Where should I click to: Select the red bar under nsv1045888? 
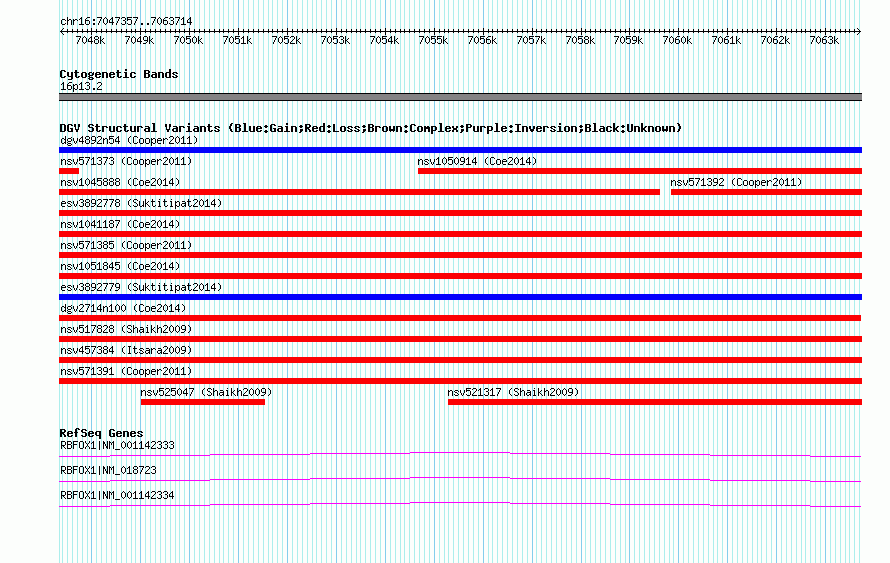[359, 192]
